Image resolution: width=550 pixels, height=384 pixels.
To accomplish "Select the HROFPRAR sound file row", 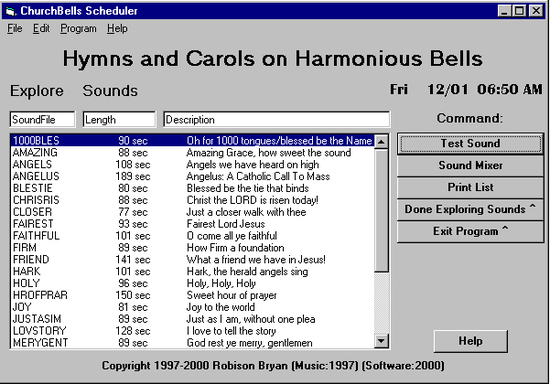I will [192, 295].
